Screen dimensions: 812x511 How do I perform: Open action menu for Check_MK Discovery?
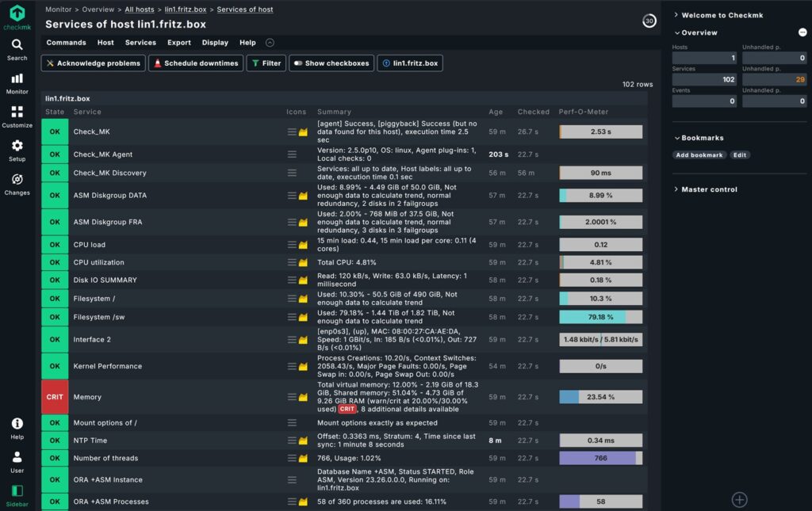[x=292, y=173]
